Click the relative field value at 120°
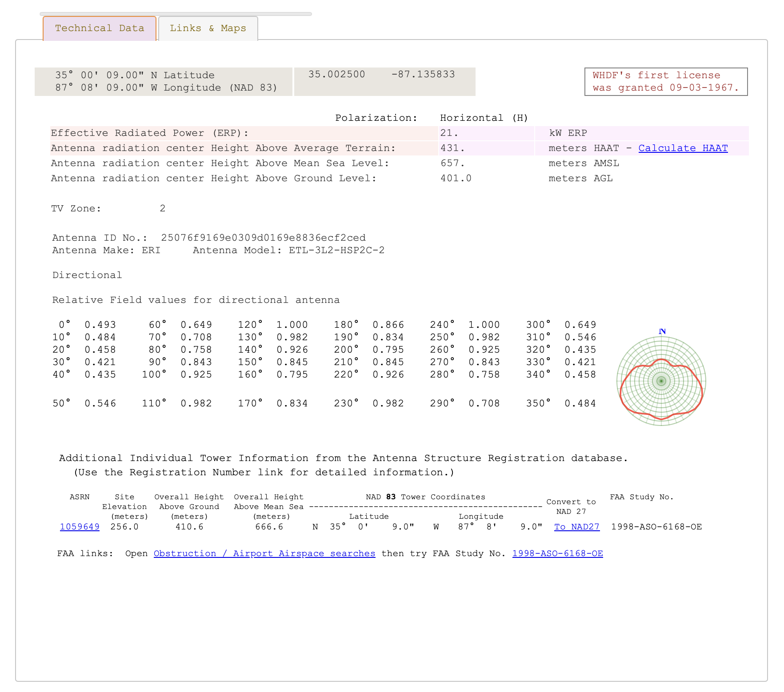Image resolution: width=784 pixels, height=692 pixels. [x=292, y=325]
